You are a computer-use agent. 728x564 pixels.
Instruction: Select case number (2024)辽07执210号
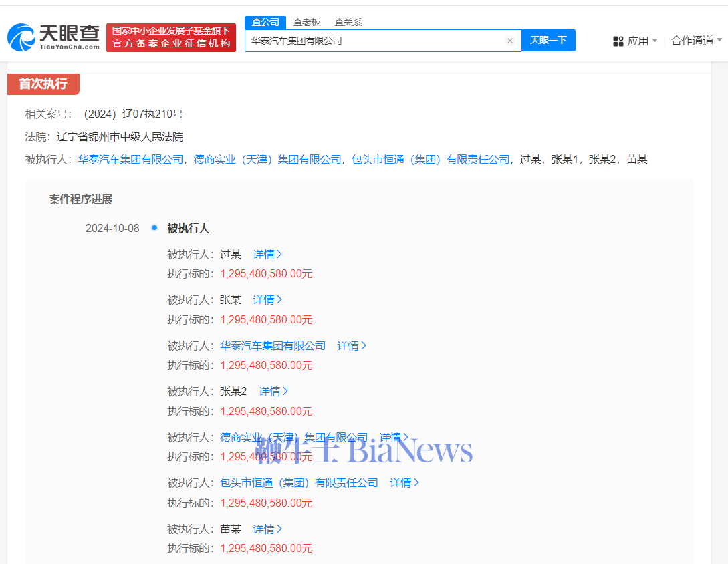pos(133,114)
